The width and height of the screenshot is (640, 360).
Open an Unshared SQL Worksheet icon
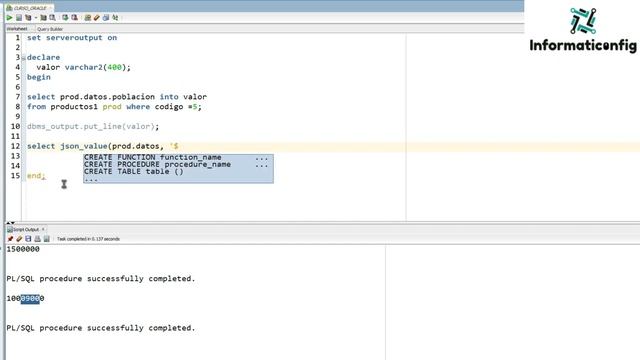pos(87,18)
